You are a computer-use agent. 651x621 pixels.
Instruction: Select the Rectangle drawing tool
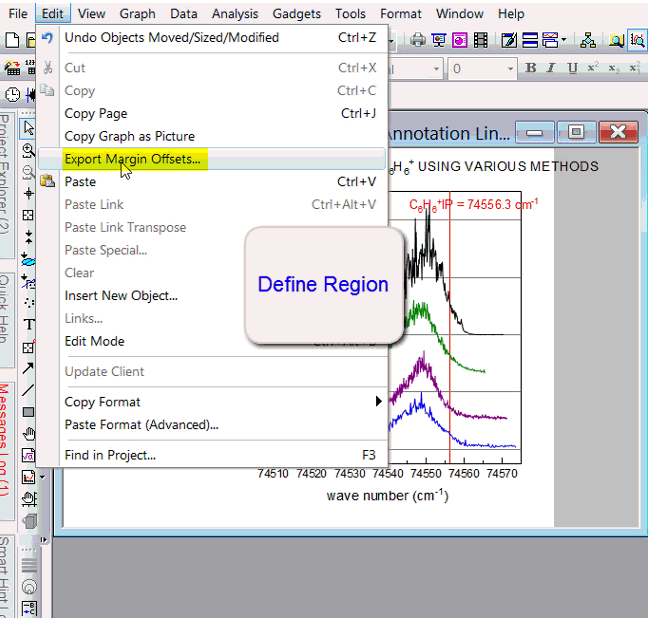coord(28,412)
